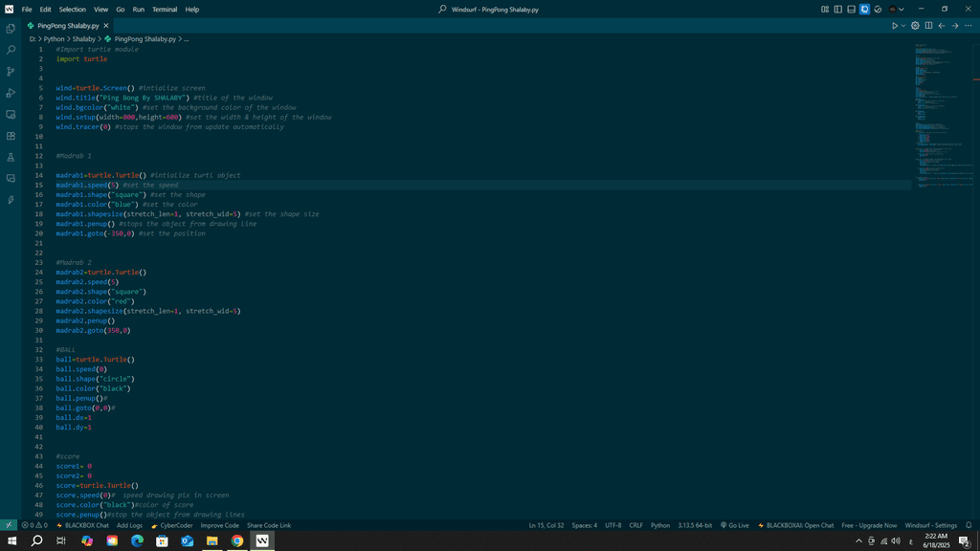Click the Ln 15, Col 32 cursor position
980x551 pixels.
click(x=546, y=525)
